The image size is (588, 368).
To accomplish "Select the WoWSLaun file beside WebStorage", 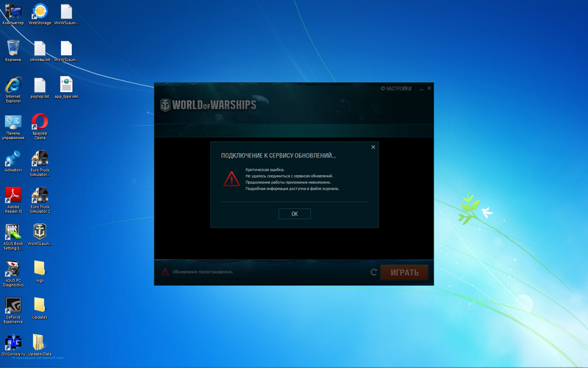I will tap(66, 14).
